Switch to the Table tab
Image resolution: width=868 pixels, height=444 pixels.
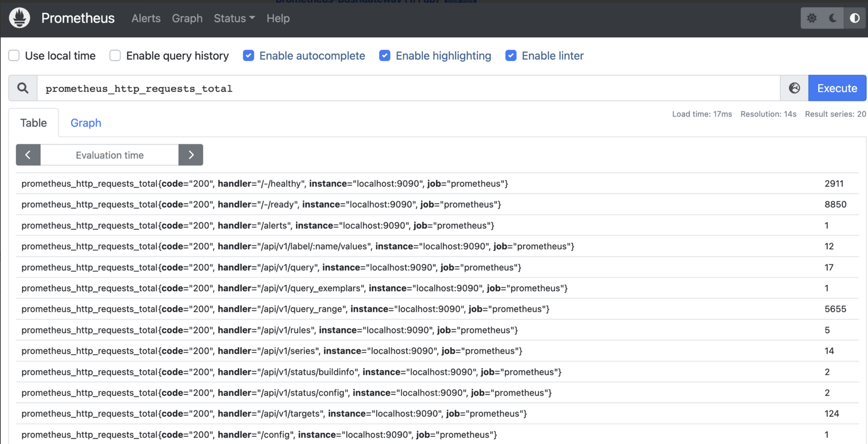(x=34, y=123)
